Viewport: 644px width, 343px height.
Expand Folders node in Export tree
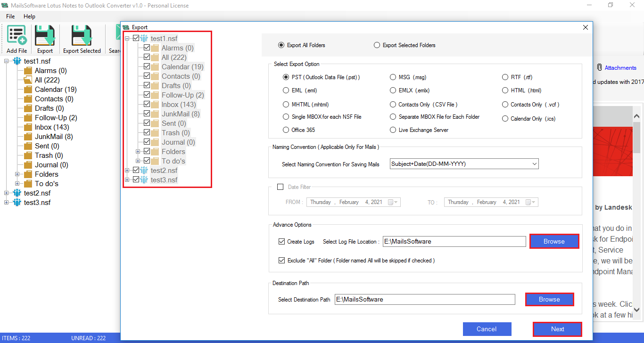coord(138,152)
